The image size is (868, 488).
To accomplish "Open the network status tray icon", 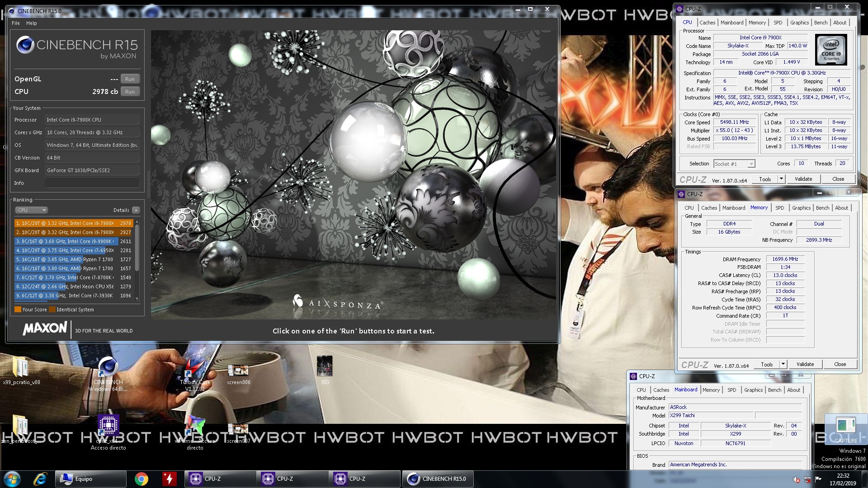I will (x=807, y=479).
